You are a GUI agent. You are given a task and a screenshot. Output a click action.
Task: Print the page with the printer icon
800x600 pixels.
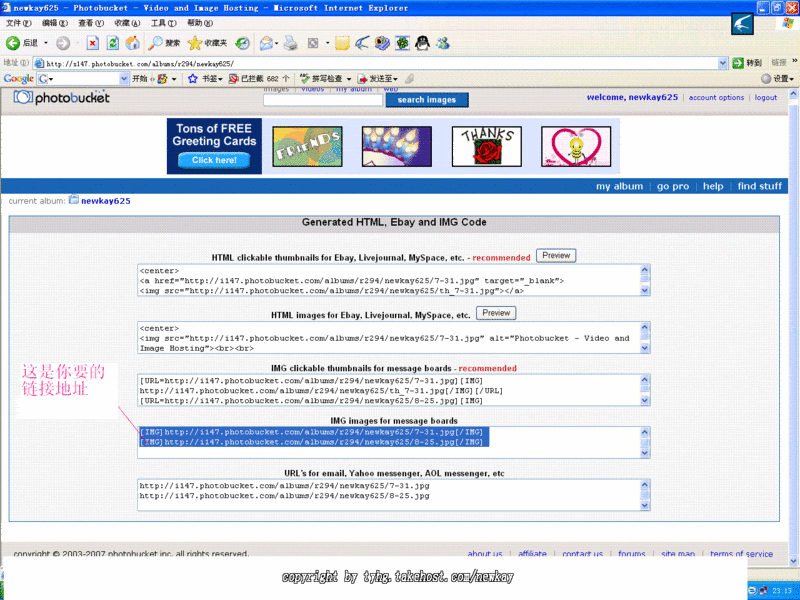pyautogui.click(x=291, y=43)
